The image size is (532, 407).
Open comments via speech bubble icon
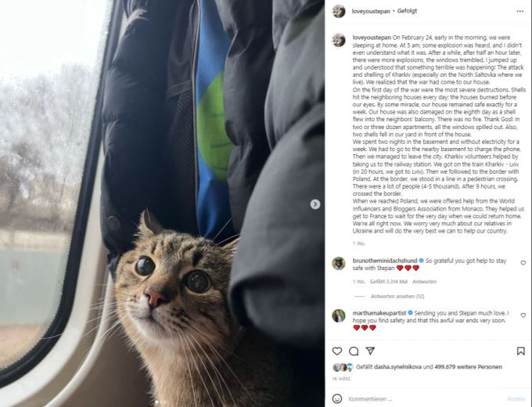(354, 351)
